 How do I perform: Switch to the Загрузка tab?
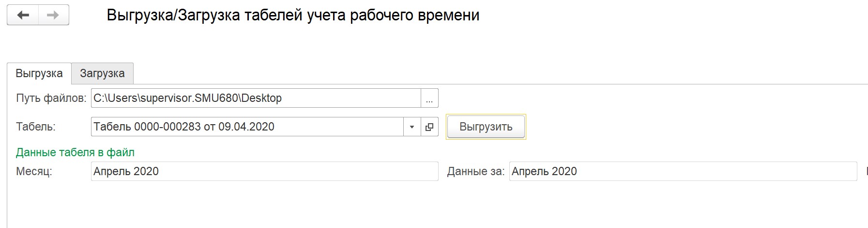pos(102,74)
